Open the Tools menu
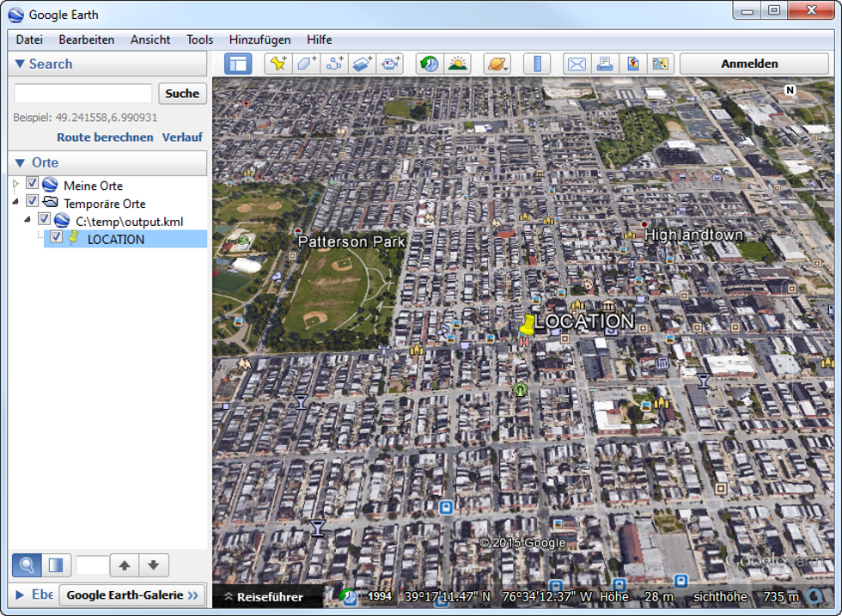Screen dimensions: 842x616 click(x=199, y=40)
